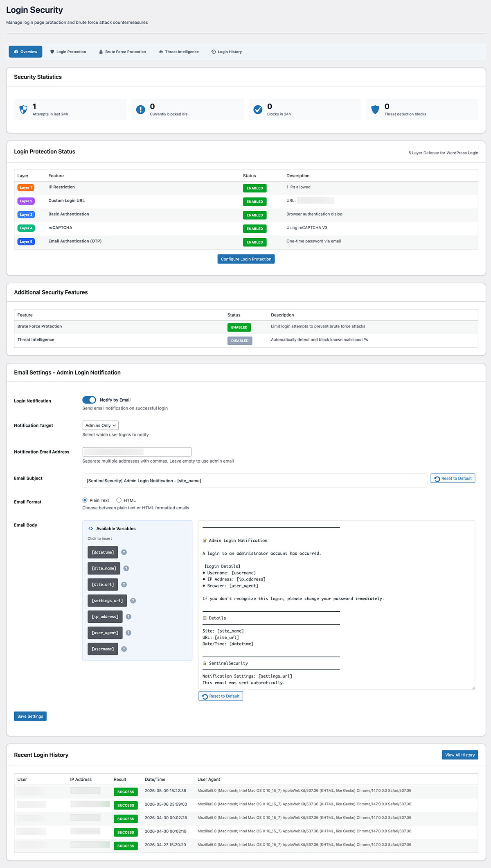
Task: Click the help icon next to [ip_address]
Action: pyautogui.click(x=128, y=617)
